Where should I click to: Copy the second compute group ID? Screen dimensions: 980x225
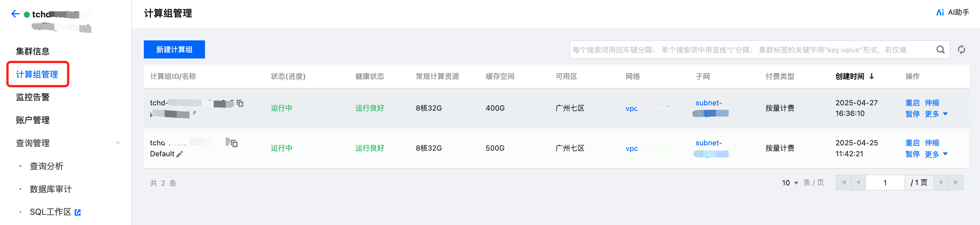(234, 143)
